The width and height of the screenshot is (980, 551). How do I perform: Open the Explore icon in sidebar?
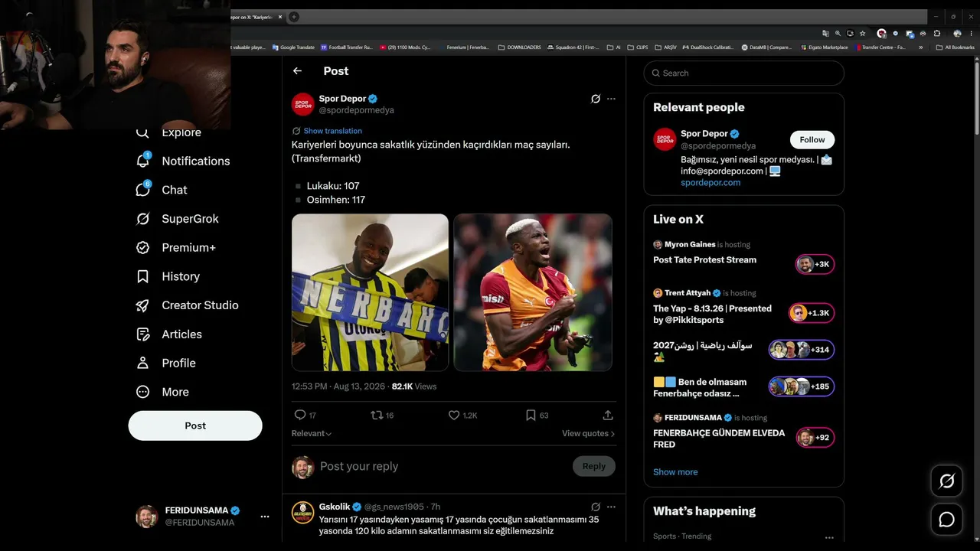[143, 132]
